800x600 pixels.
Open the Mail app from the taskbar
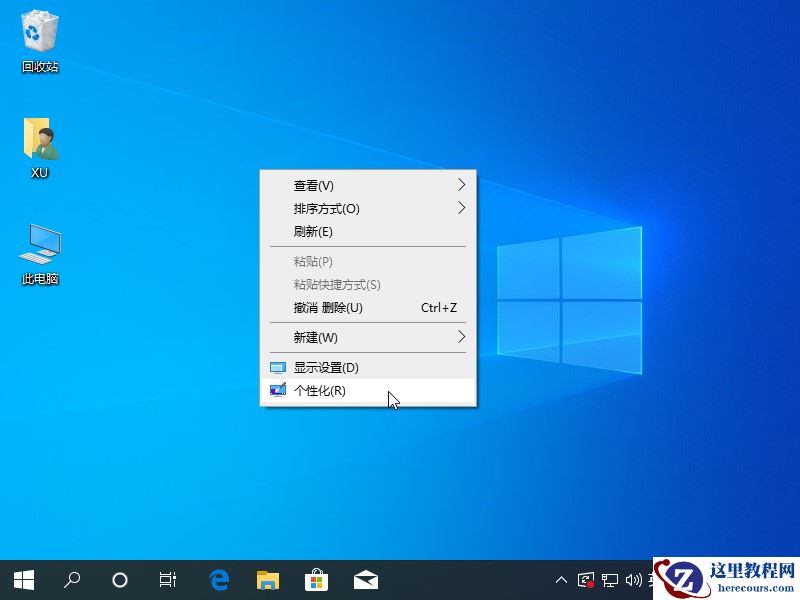click(x=365, y=580)
